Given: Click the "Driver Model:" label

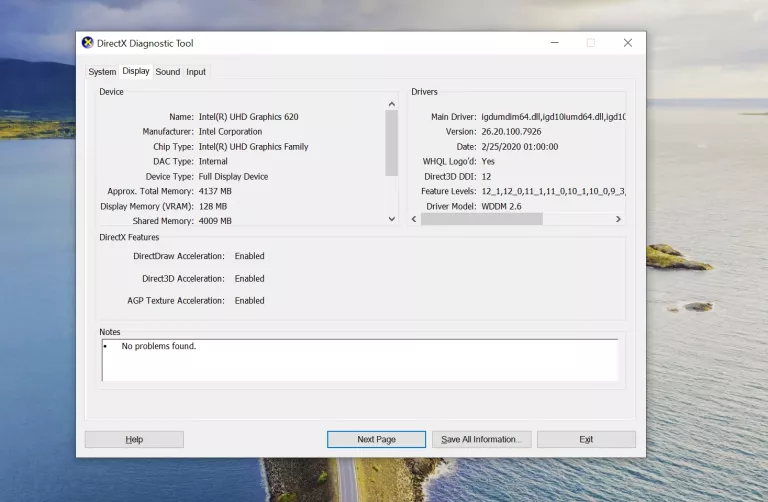Looking at the screenshot, I should pyautogui.click(x=451, y=206).
